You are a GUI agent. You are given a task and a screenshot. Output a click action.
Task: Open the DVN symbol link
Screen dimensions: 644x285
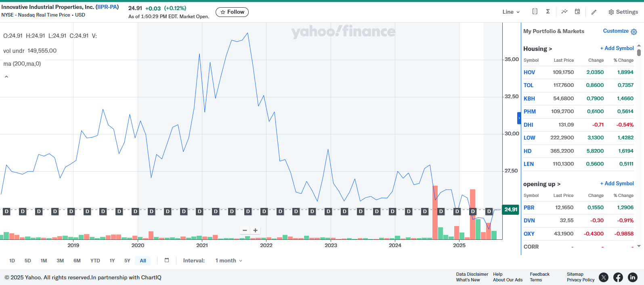coord(529,220)
